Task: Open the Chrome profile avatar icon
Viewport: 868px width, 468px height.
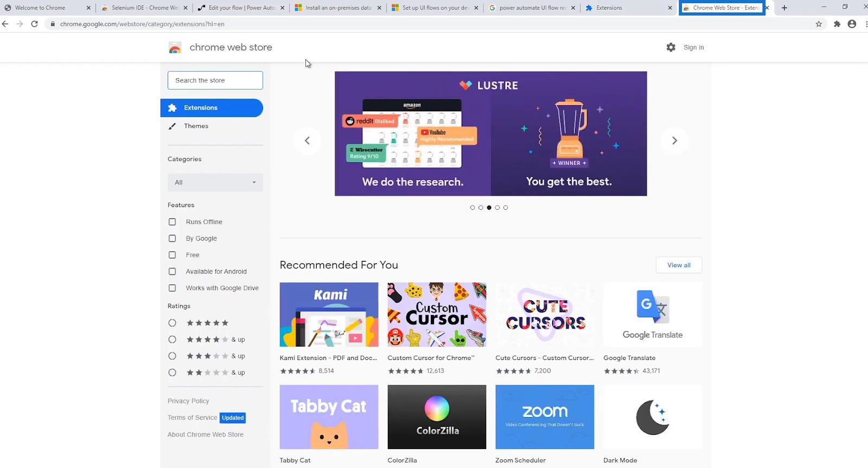Action: tap(852, 24)
